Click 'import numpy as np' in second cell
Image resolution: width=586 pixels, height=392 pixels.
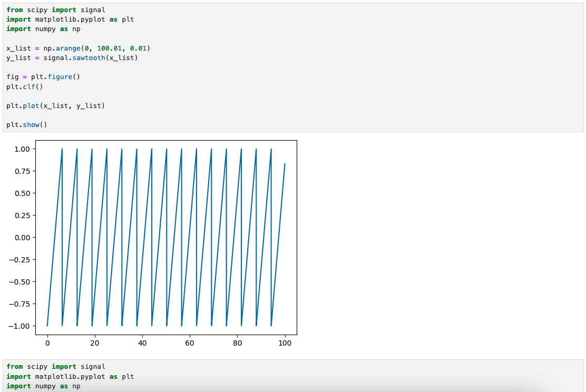(43, 386)
